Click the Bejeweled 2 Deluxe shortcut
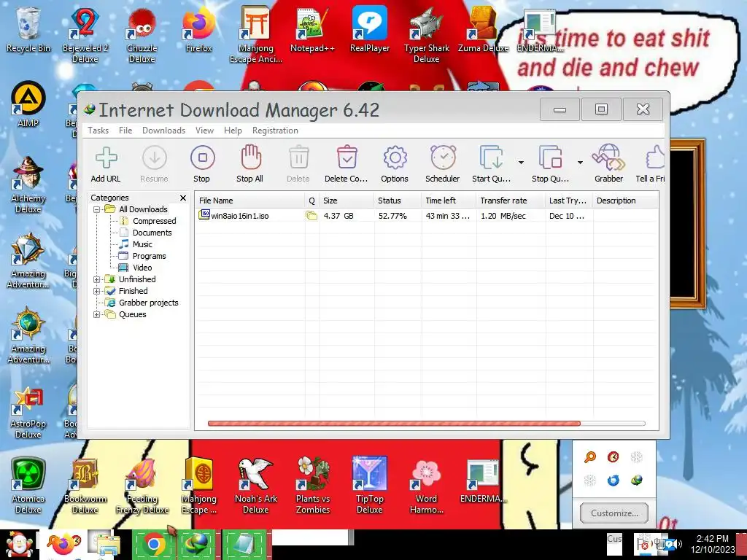The height and width of the screenshot is (560, 747). click(x=85, y=36)
